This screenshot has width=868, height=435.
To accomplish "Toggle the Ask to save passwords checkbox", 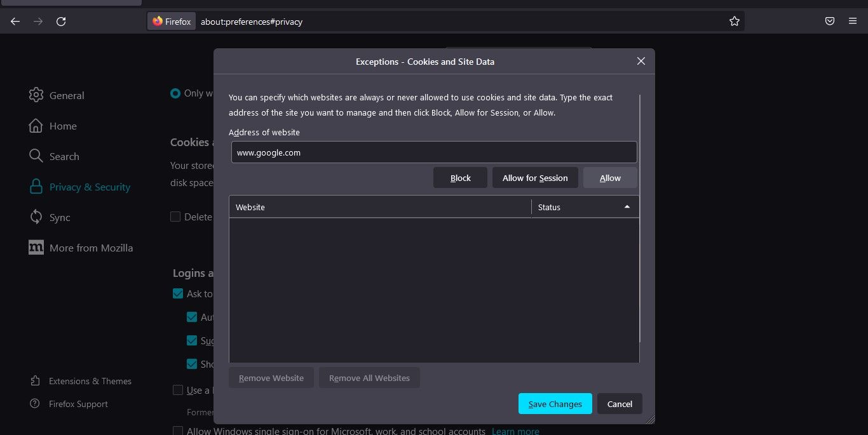I will pyautogui.click(x=178, y=293).
